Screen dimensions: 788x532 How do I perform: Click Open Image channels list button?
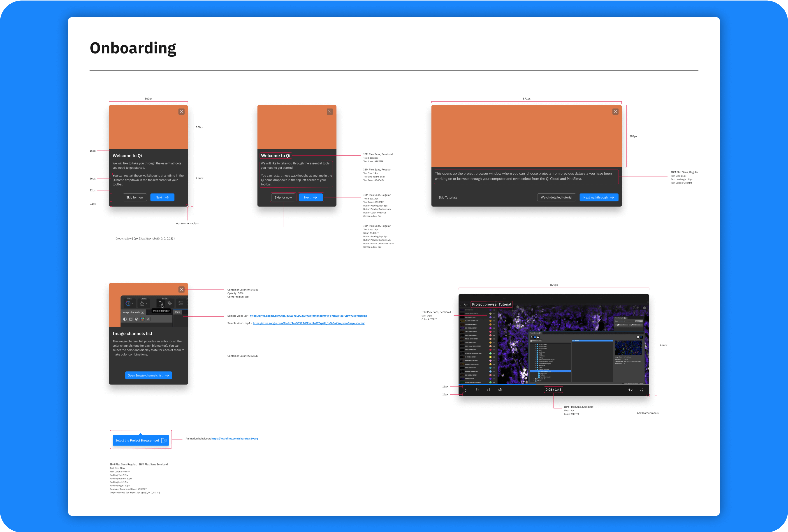click(x=148, y=375)
